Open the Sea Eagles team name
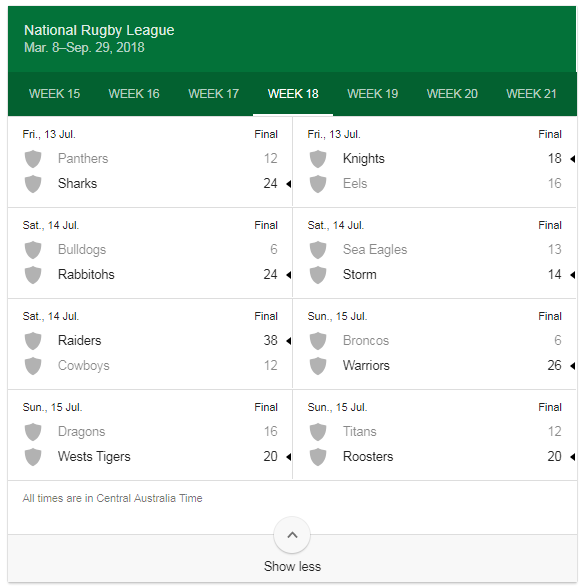Screen dimensions: 587x588 click(375, 249)
